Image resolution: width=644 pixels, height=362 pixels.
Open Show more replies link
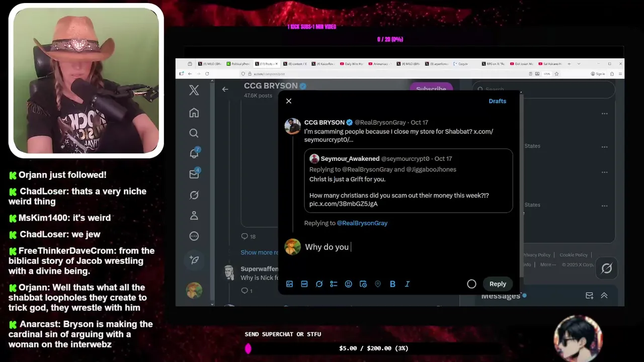pyautogui.click(x=260, y=252)
